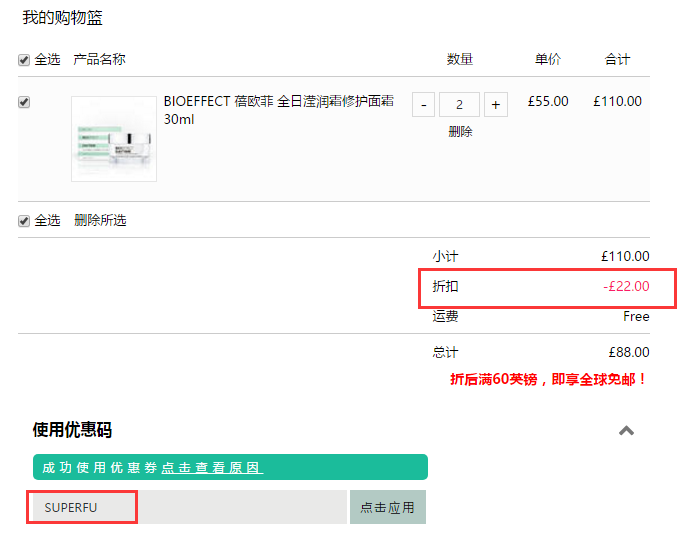
Task: Click the 点击应用 apply button
Action: click(x=388, y=507)
